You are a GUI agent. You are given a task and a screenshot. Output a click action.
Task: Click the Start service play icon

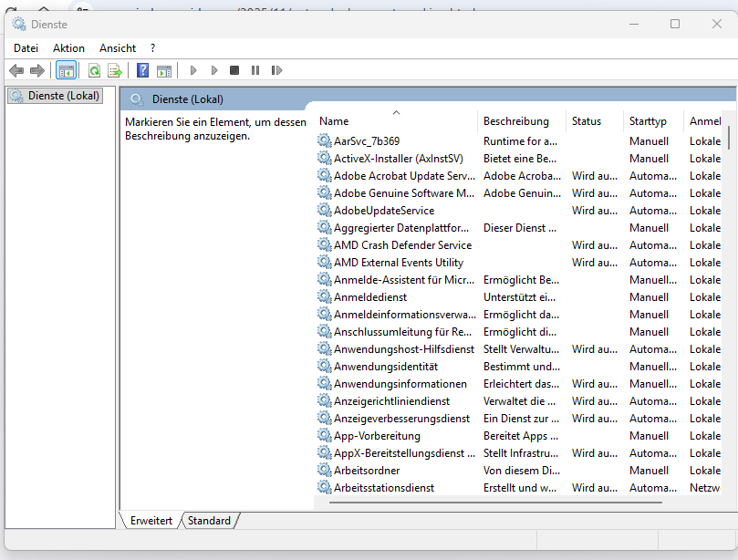[x=193, y=70]
